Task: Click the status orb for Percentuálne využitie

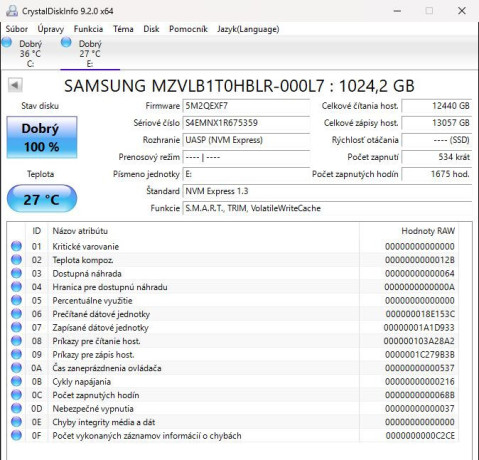Action: coord(16,300)
